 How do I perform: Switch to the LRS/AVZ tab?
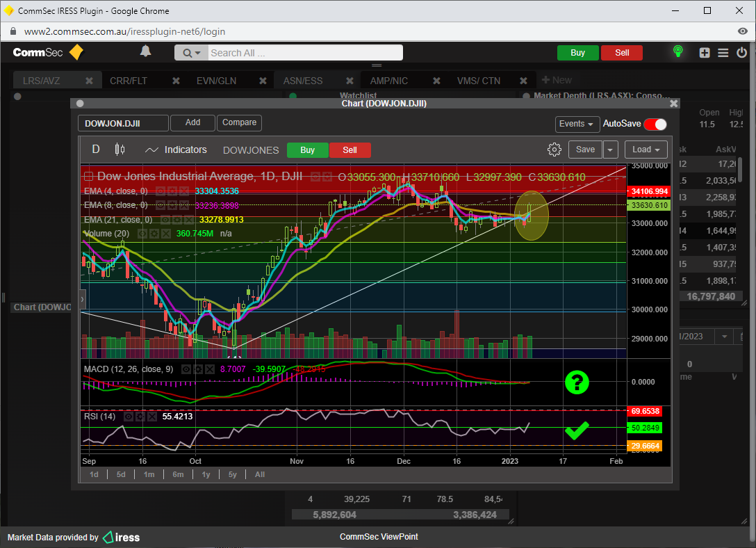click(x=42, y=81)
